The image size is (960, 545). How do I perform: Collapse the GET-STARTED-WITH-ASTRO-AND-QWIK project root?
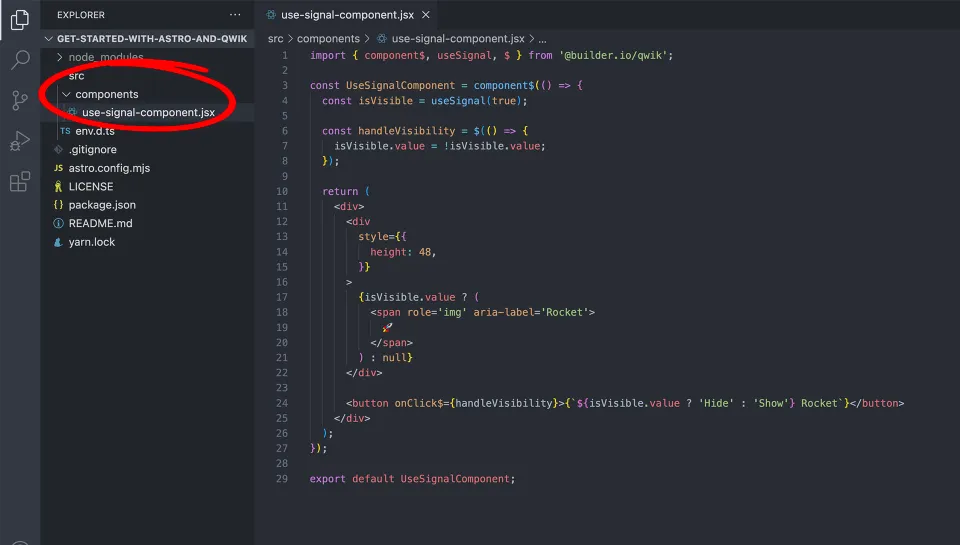[x=147, y=39]
